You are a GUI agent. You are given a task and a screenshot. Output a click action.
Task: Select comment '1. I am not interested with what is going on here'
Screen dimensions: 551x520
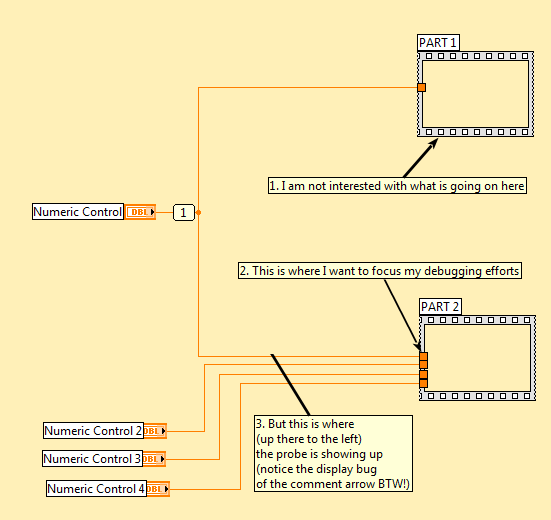[397, 186]
